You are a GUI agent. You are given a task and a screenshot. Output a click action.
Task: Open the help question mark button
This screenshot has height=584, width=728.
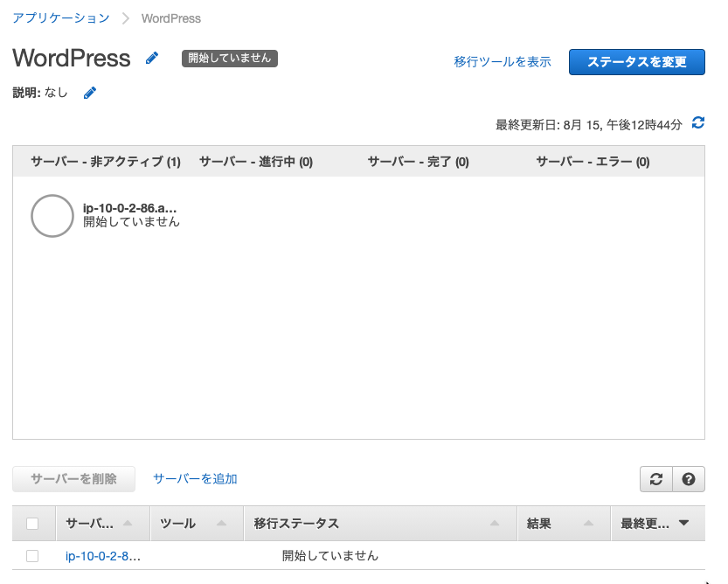click(x=689, y=479)
